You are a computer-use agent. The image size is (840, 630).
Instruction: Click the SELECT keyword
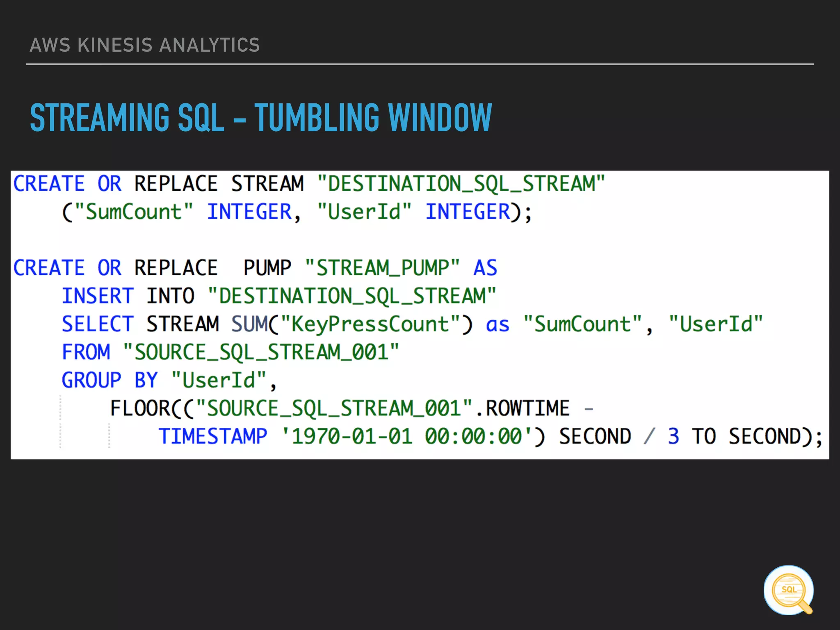tap(98, 324)
